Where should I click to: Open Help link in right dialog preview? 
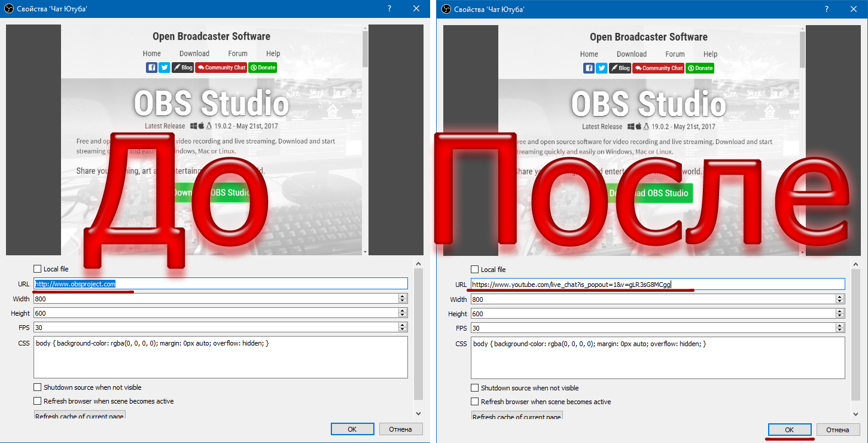pos(711,54)
